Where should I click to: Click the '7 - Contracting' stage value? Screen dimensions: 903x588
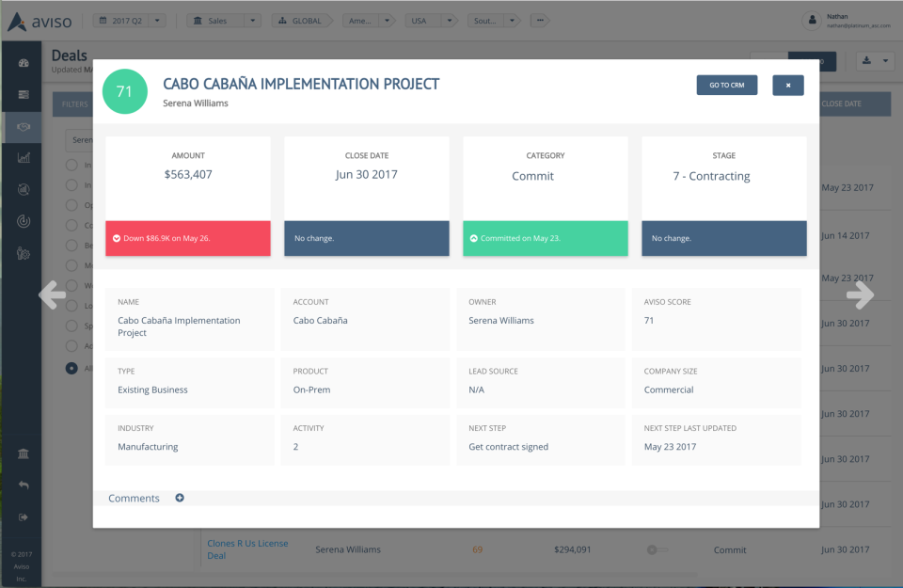[711, 176]
